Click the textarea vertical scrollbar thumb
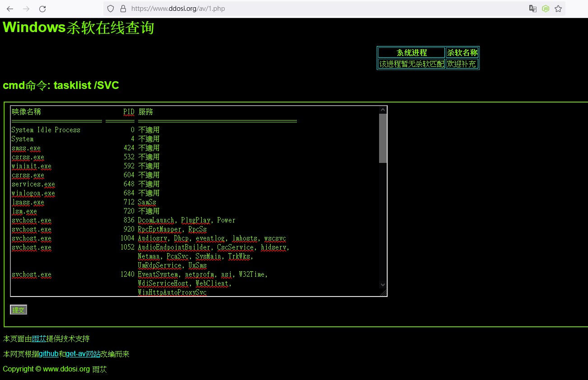Screen dimensions: 588x380 click(x=383, y=138)
